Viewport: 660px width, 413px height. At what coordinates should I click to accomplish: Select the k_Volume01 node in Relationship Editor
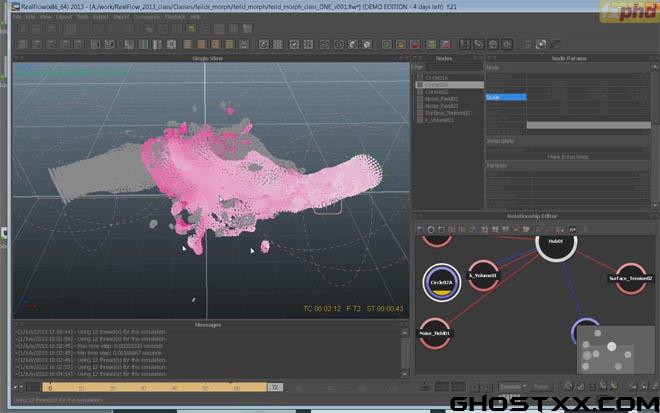coord(483,275)
